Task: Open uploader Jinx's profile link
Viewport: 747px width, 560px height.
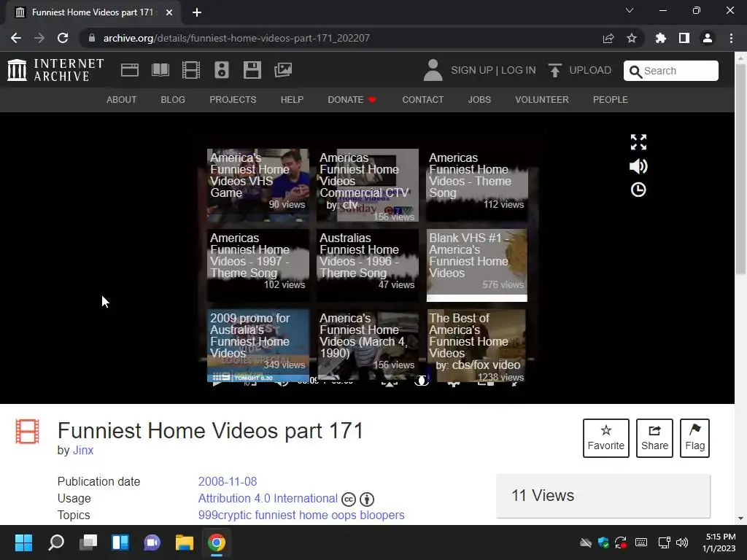Action: click(x=83, y=451)
